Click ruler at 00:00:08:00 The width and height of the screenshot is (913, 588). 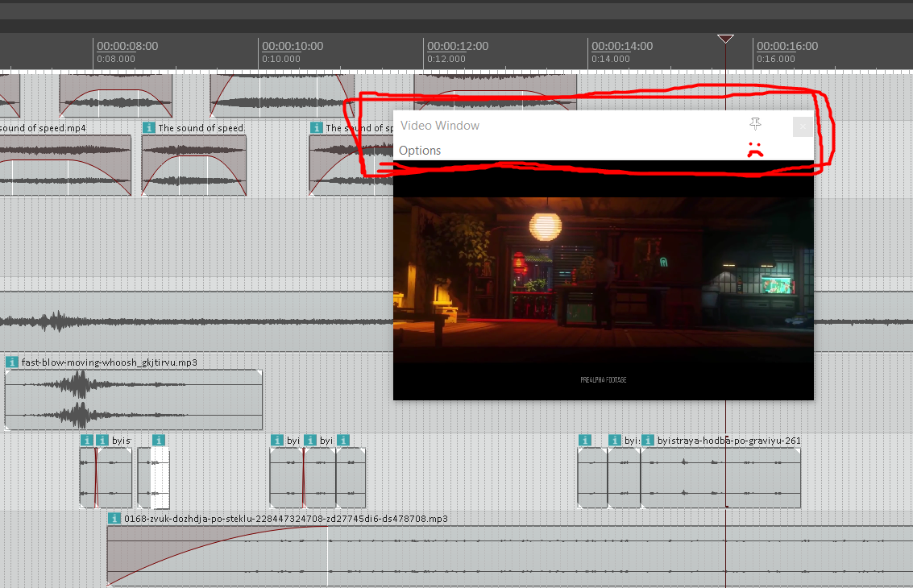point(127,46)
